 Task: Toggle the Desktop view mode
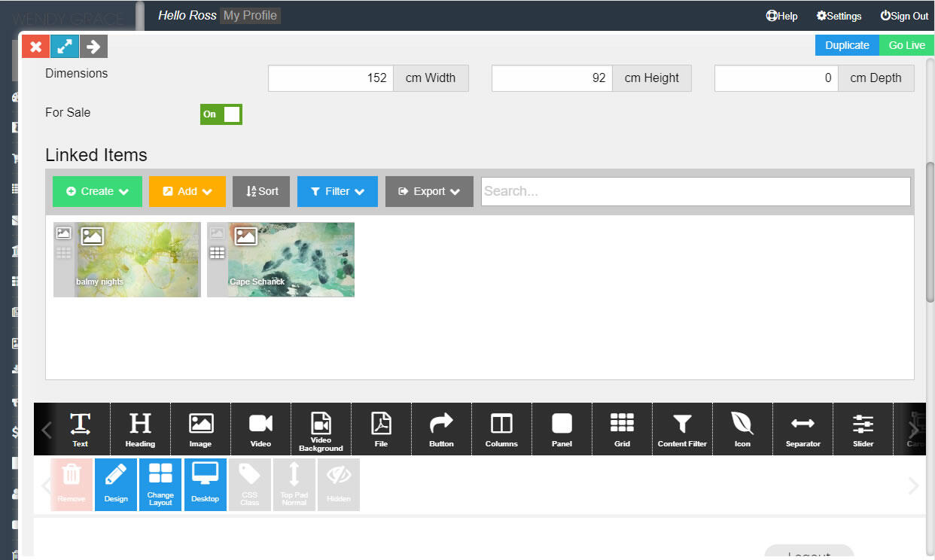tap(205, 485)
